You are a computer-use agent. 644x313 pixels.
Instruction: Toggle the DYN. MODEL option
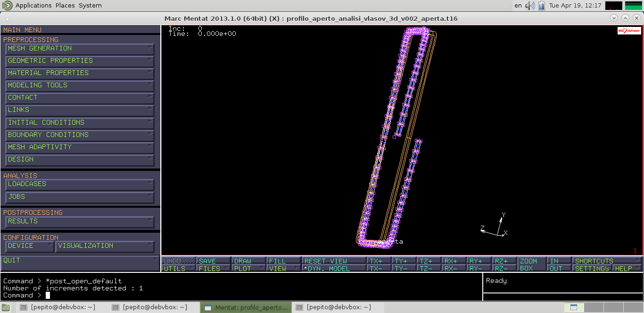point(335,268)
